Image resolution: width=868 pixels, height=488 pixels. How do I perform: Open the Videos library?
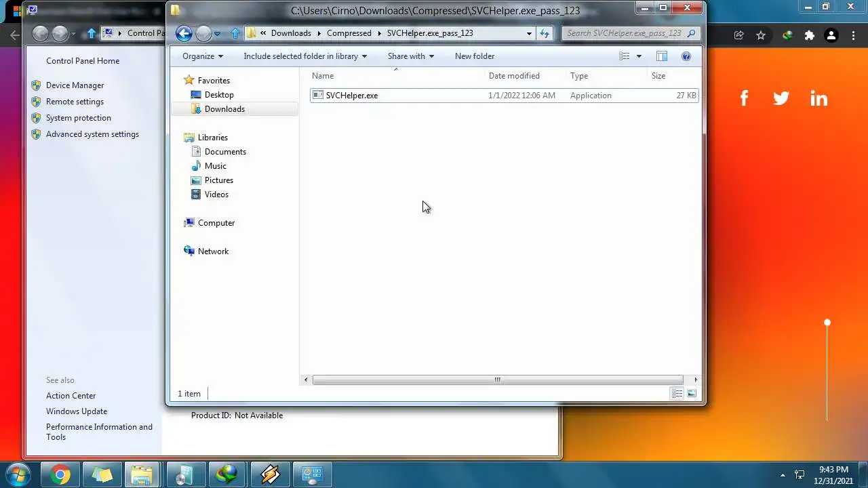216,195
